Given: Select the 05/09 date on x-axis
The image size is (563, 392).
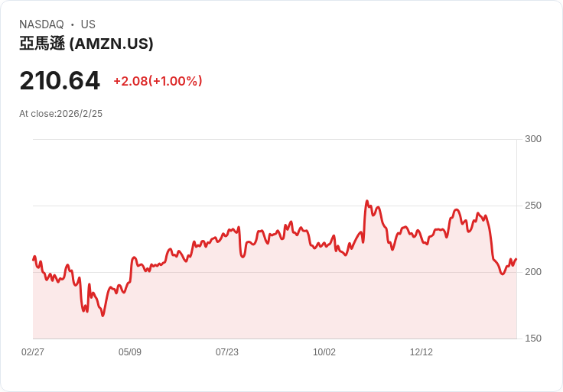Looking at the screenshot, I should [x=130, y=352].
